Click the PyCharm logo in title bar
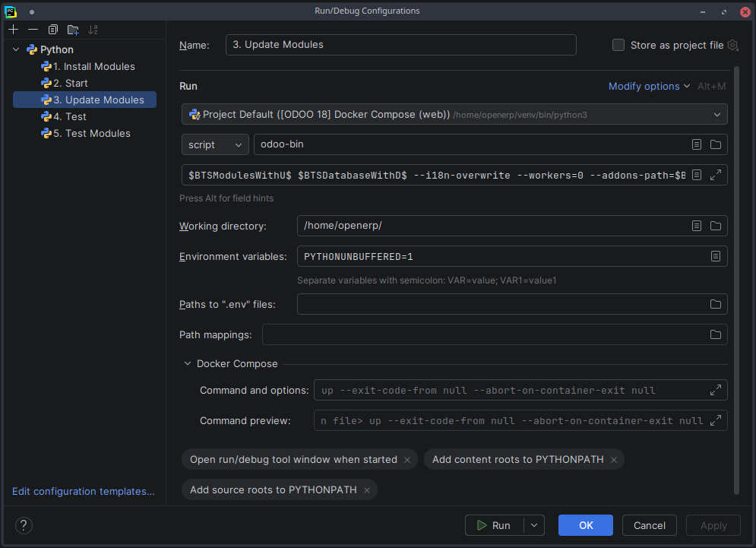The height and width of the screenshot is (548, 756). [11, 11]
